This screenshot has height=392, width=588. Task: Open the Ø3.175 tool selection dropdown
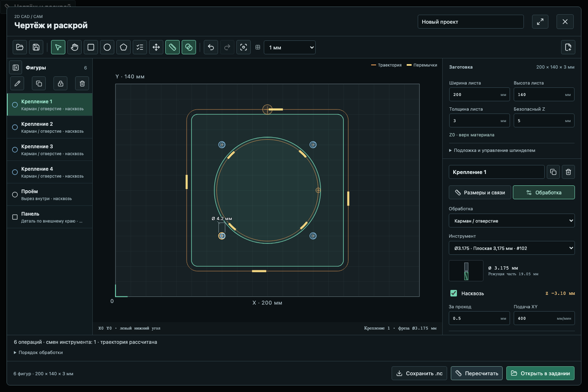[512, 248]
